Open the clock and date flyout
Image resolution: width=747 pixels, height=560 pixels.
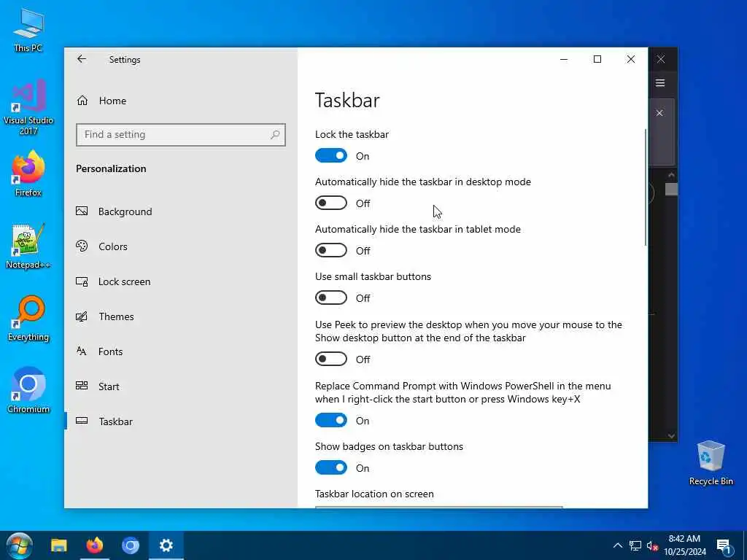[684, 545]
